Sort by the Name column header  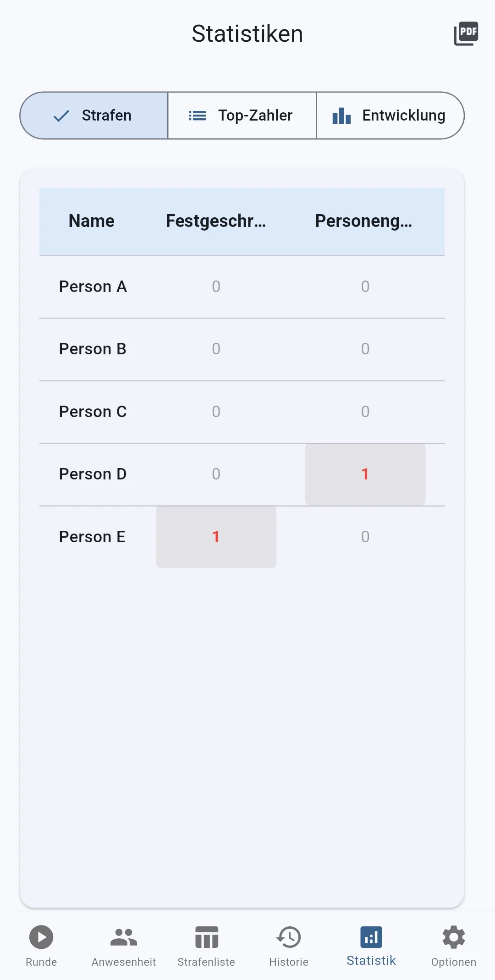click(x=92, y=221)
